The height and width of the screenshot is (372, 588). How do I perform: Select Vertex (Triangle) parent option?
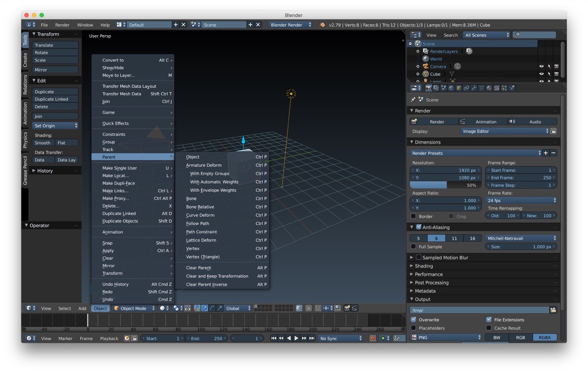click(222, 257)
